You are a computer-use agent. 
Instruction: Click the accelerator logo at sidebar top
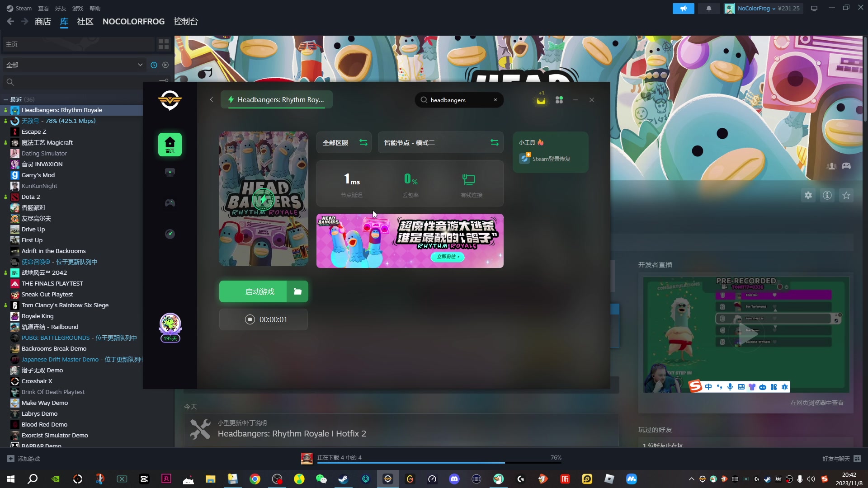pos(170,100)
